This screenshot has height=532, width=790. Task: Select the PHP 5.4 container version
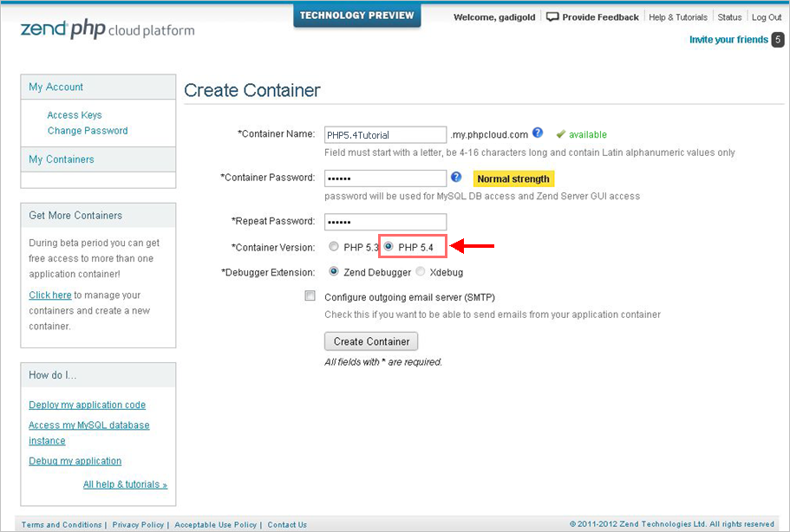pos(388,247)
